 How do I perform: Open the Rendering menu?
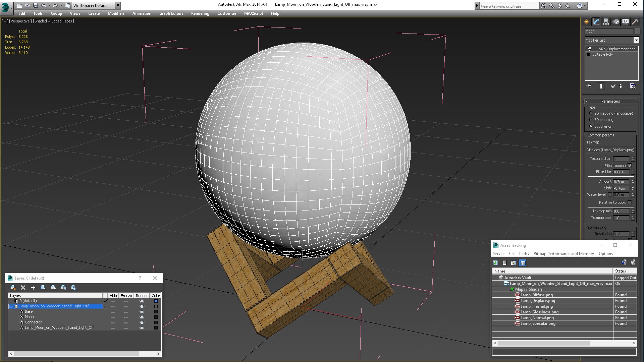coord(200,13)
